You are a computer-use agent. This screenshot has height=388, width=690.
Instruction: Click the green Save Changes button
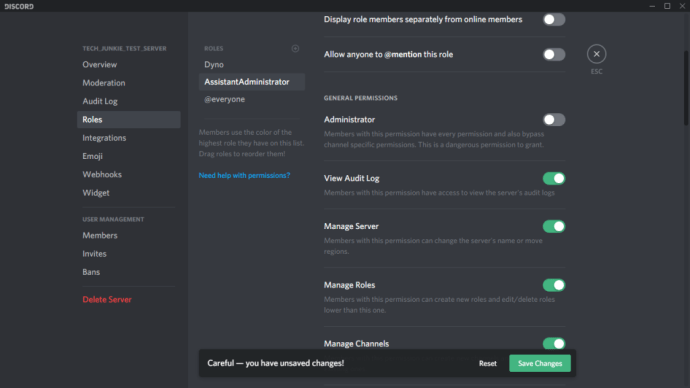[540, 363]
